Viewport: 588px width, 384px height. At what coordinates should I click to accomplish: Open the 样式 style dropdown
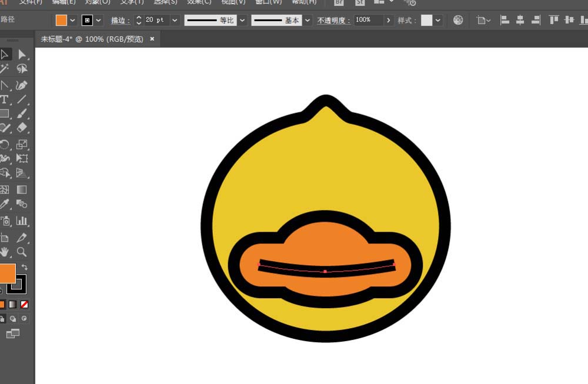pyautogui.click(x=438, y=19)
